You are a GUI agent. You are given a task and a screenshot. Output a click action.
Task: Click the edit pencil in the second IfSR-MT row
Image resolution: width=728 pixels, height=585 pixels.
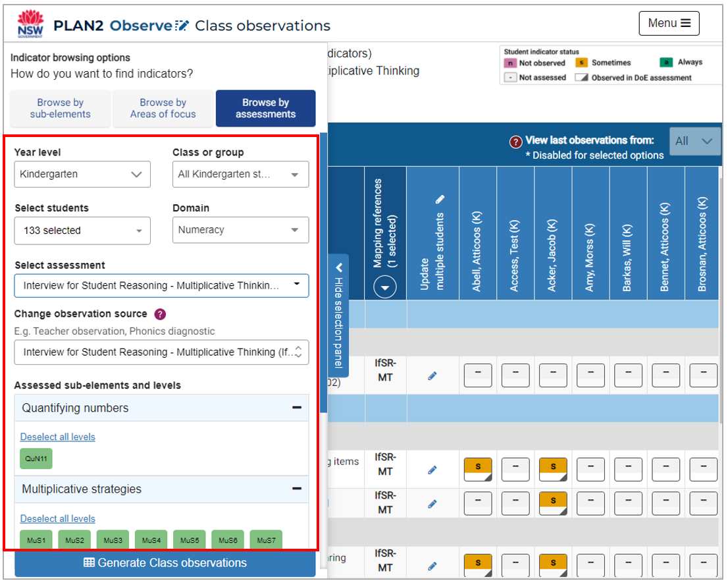point(432,470)
